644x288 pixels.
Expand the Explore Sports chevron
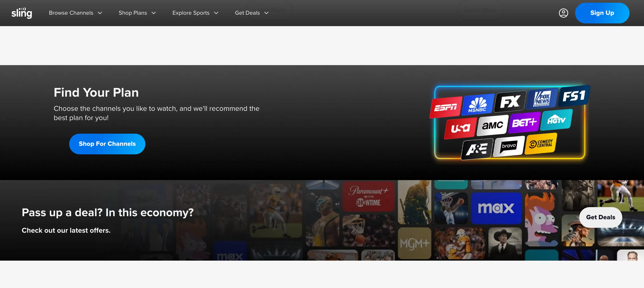coord(216,13)
